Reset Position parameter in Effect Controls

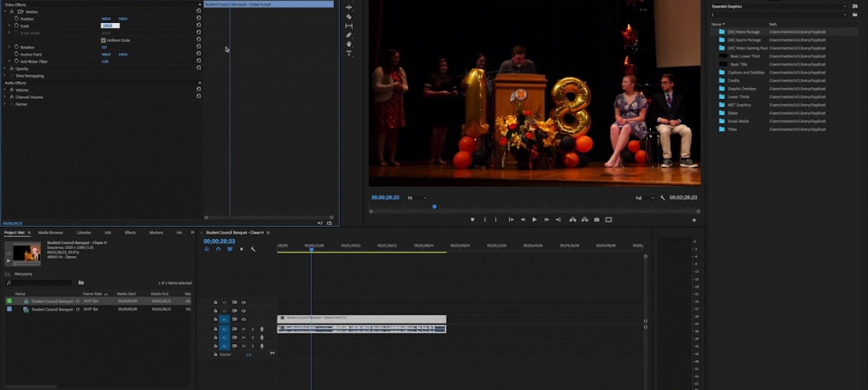(x=199, y=18)
